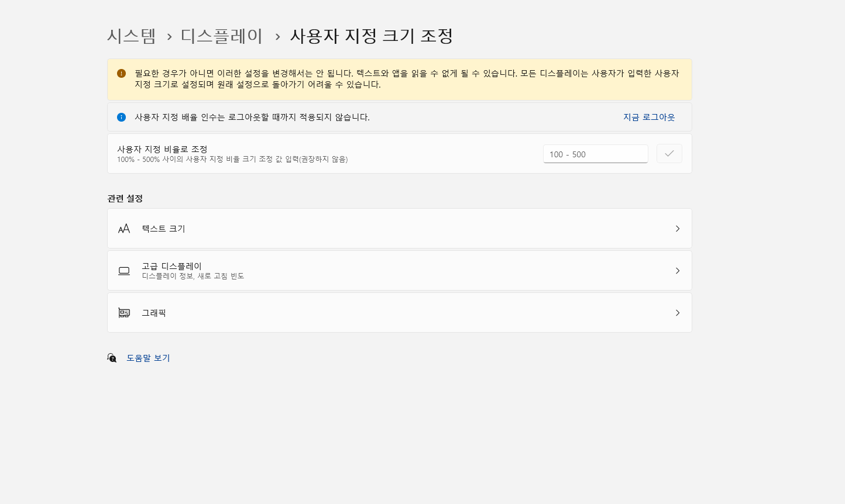Go back to 시스템 breadcrumb
Image resolution: width=845 pixels, height=504 pixels.
(132, 36)
